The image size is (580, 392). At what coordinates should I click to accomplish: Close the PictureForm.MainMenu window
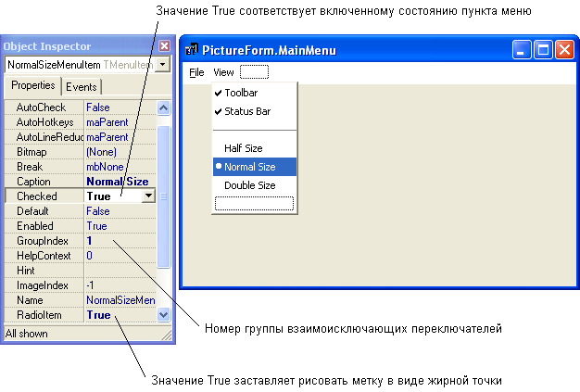tap(563, 50)
